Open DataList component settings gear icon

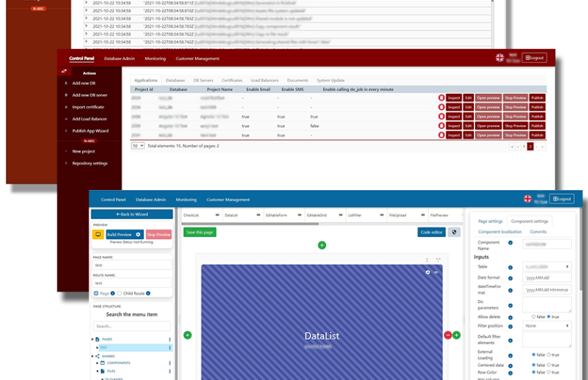(428, 272)
